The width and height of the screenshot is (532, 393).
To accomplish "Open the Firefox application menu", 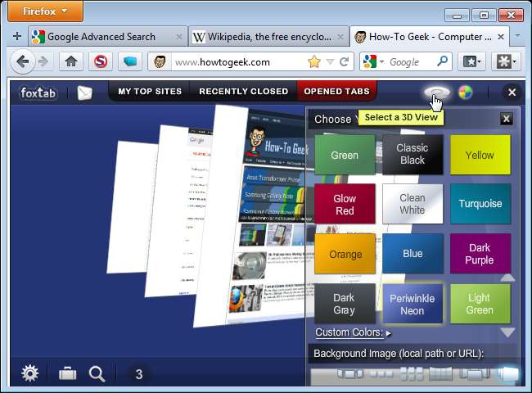I will point(45,11).
